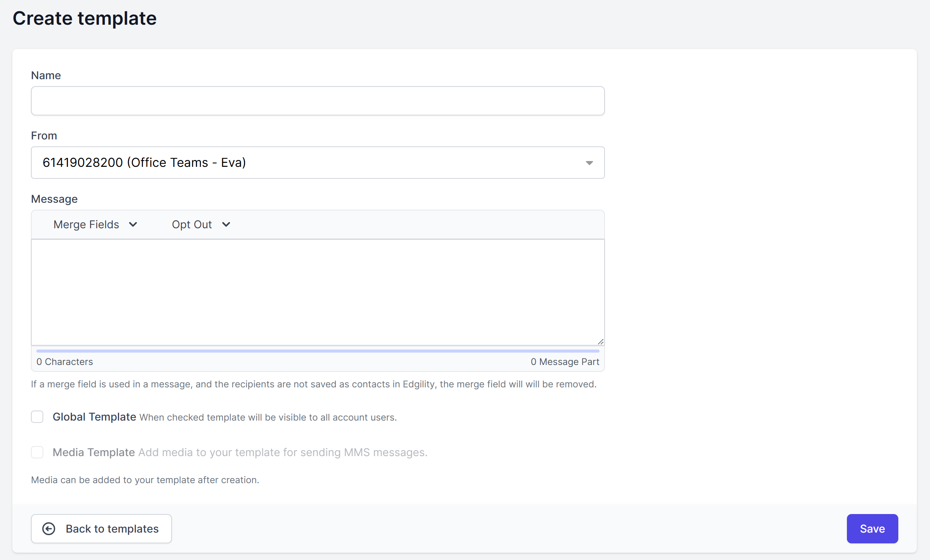The height and width of the screenshot is (560, 930).
Task: Expand the Merge Fields menu
Action: [87, 224]
